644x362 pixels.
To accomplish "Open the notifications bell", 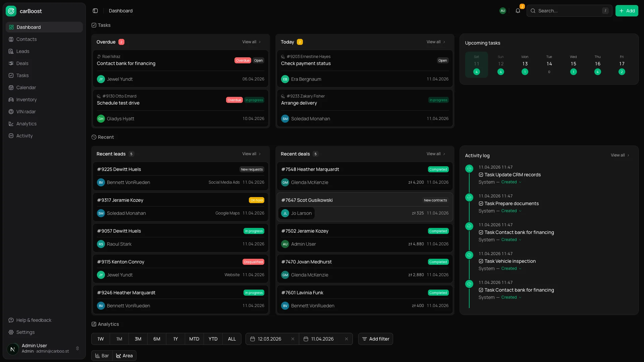I will click(x=518, y=11).
